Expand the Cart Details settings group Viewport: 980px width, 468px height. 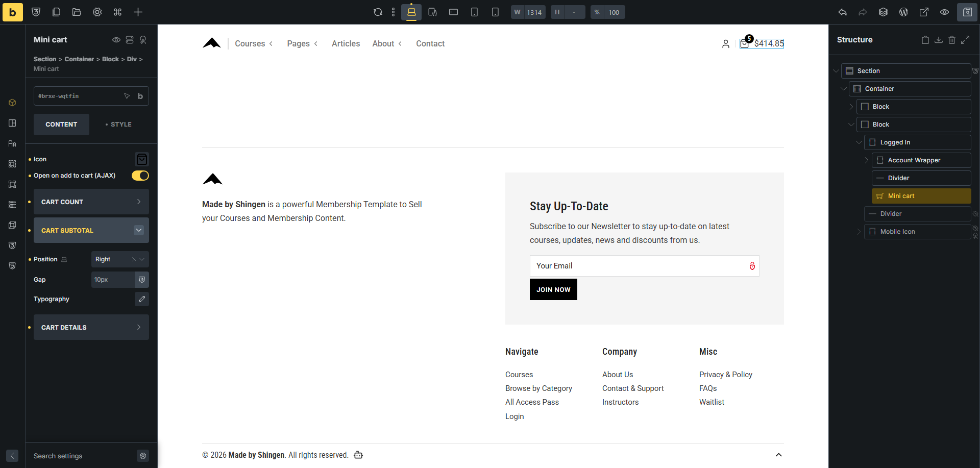coord(91,328)
